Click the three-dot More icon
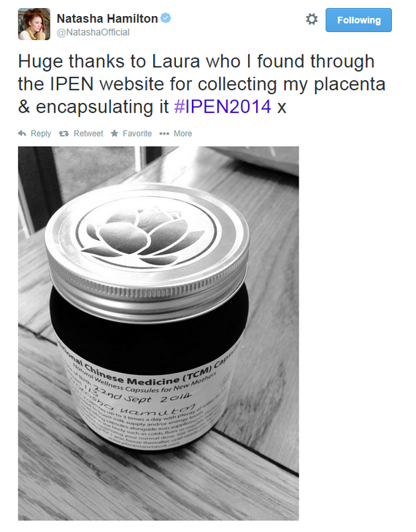 tap(164, 134)
